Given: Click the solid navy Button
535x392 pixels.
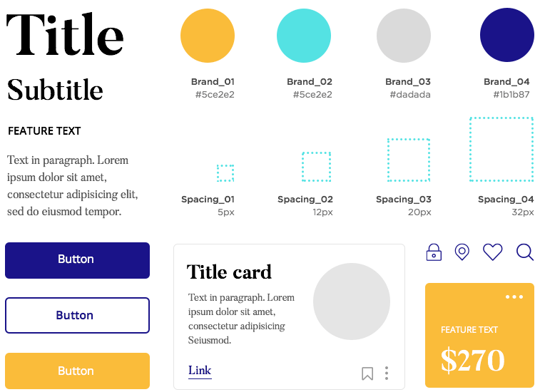Looking at the screenshot, I should tap(78, 260).
